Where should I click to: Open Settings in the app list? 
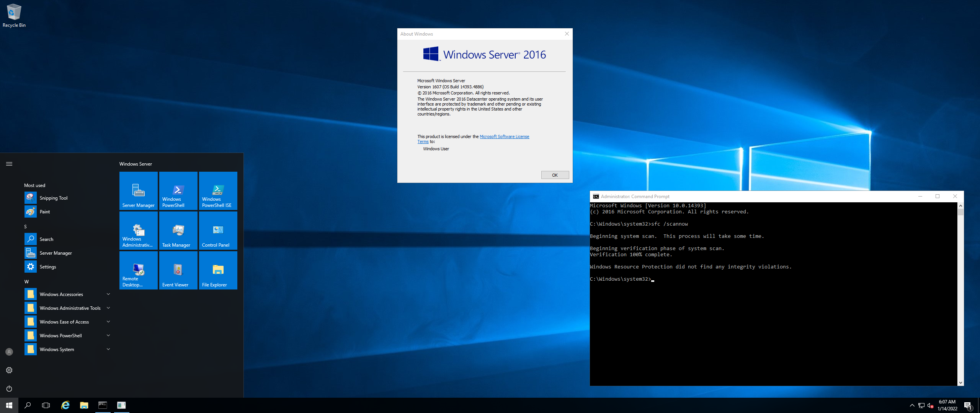point(67,267)
